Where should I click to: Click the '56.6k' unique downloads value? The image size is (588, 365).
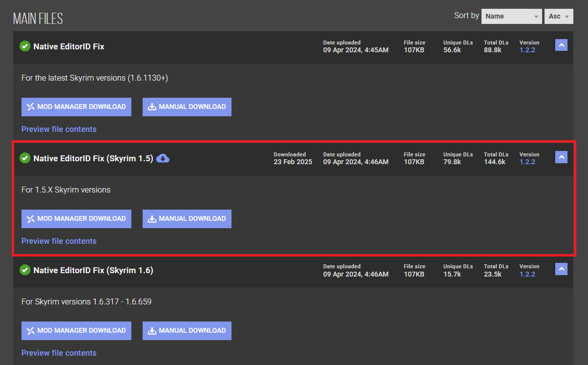(452, 50)
